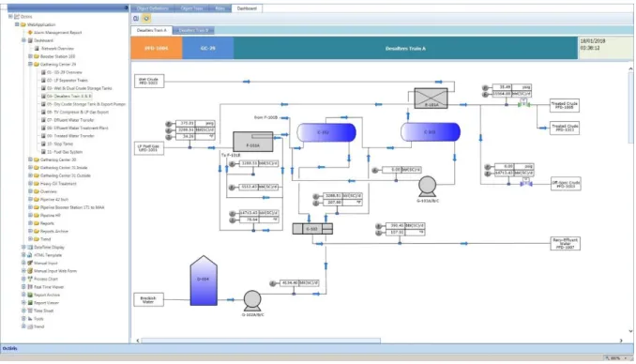Click the Manual Input icon
The width and height of the screenshot is (636, 364).
point(30,263)
